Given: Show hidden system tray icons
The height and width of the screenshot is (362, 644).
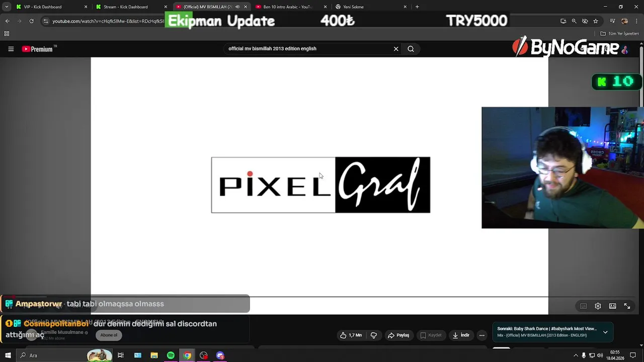Looking at the screenshot, I should pyautogui.click(x=576, y=355).
